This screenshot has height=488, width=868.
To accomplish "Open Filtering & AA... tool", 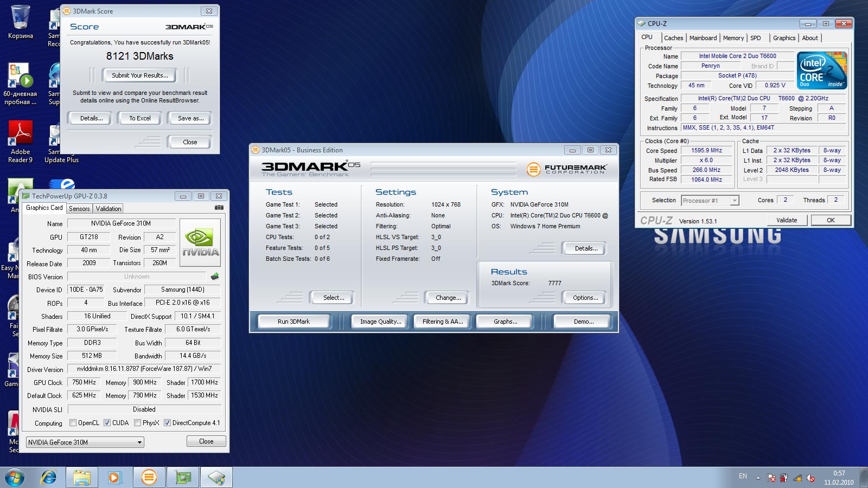I will tap(443, 322).
